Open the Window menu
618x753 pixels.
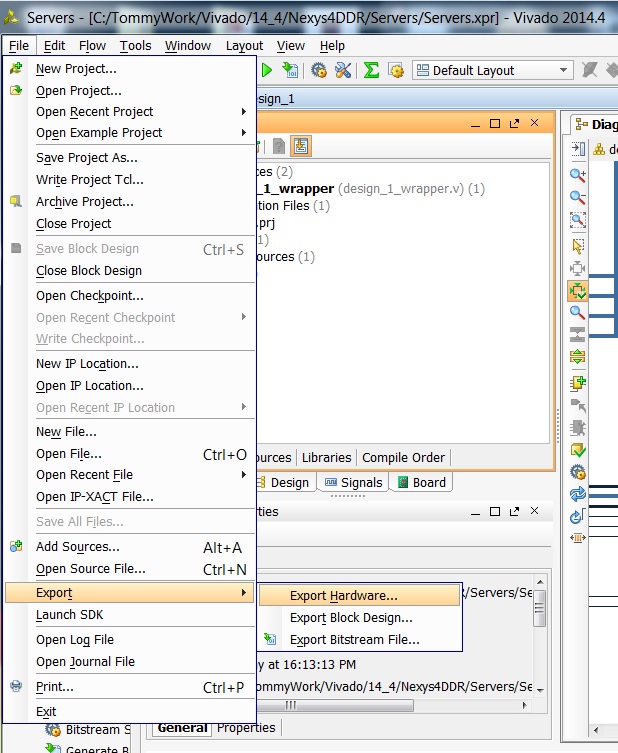pyautogui.click(x=188, y=46)
